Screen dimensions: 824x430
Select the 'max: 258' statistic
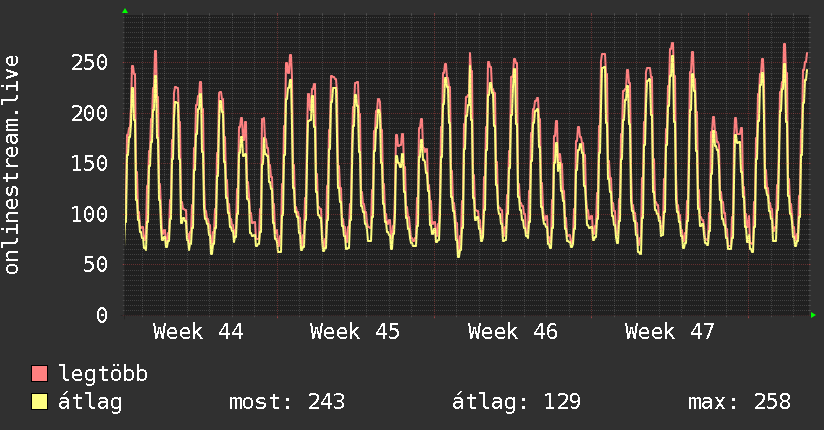point(739,402)
